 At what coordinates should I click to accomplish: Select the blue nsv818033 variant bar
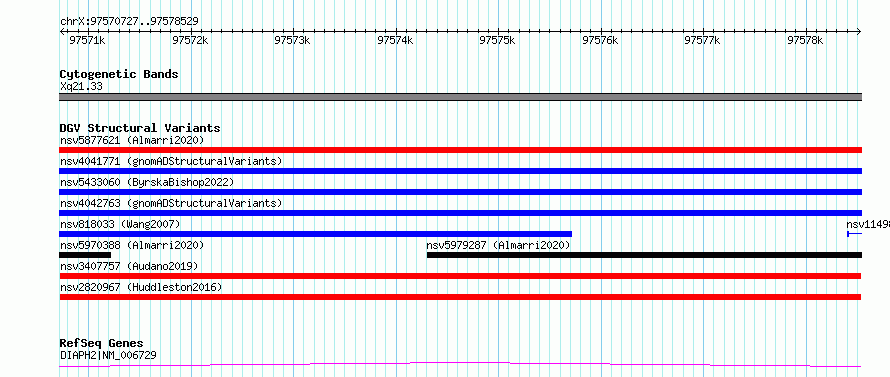[x=316, y=234]
